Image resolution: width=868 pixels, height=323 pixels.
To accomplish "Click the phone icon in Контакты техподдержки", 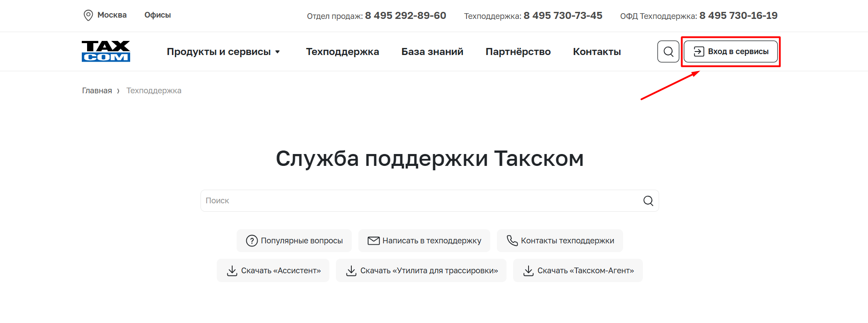I will [512, 240].
